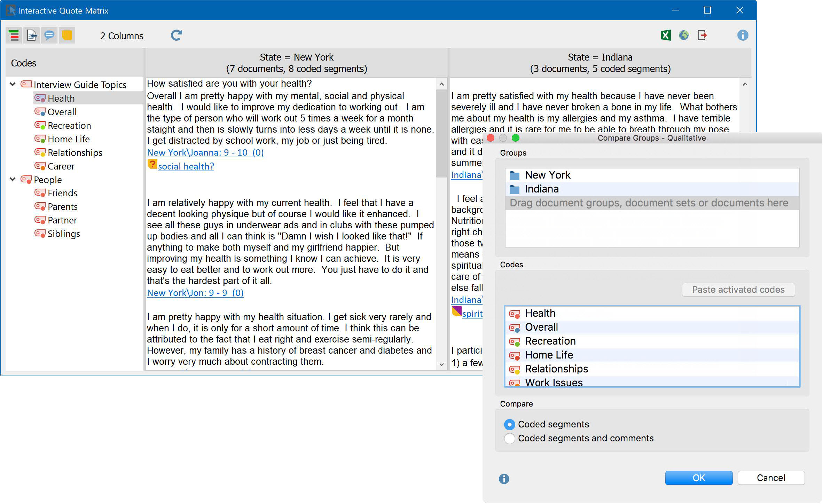Click the purple-yellow memo icon in Indiana column
This screenshot has height=504, width=823.
(x=456, y=311)
